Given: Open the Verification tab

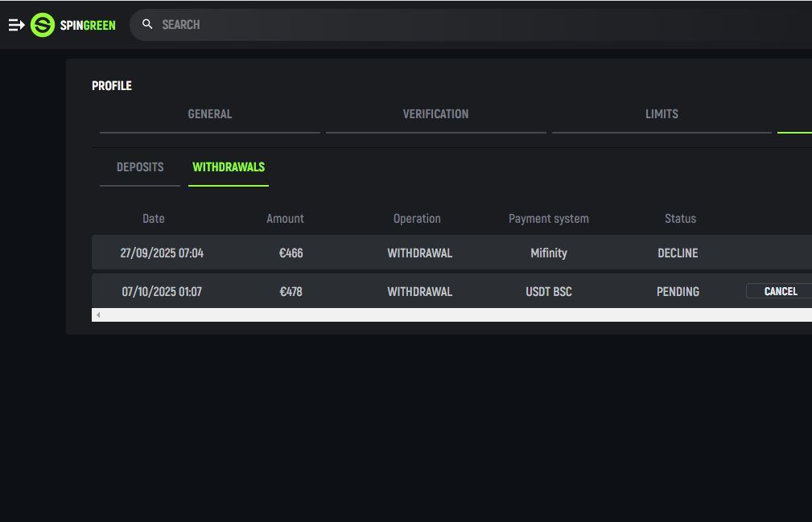Looking at the screenshot, I should tap(435, 114).
